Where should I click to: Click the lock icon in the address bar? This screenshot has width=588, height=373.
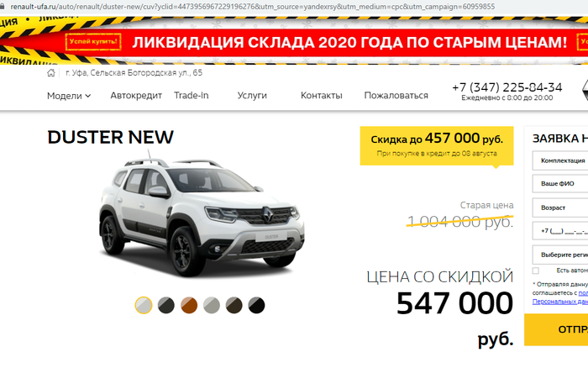click(2, 7)
